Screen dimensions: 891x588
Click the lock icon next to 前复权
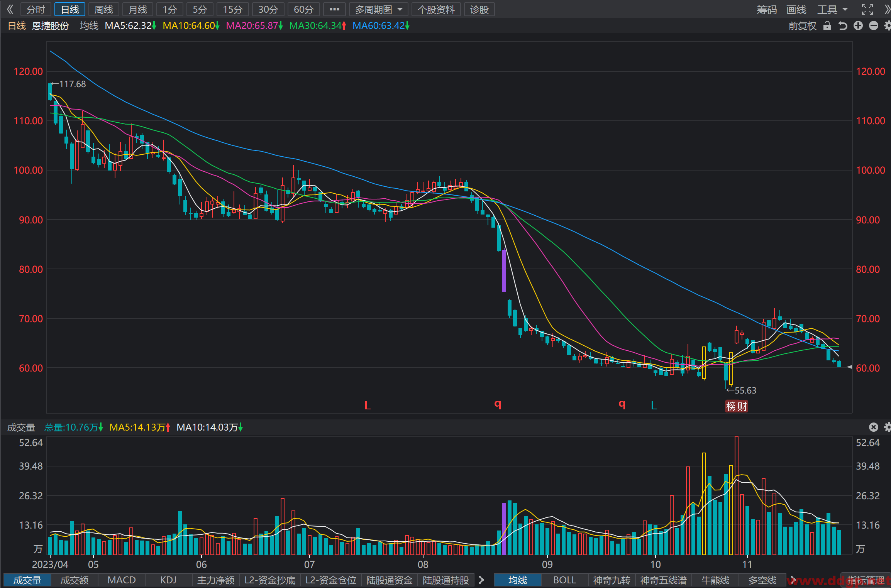tap(827, 26)
